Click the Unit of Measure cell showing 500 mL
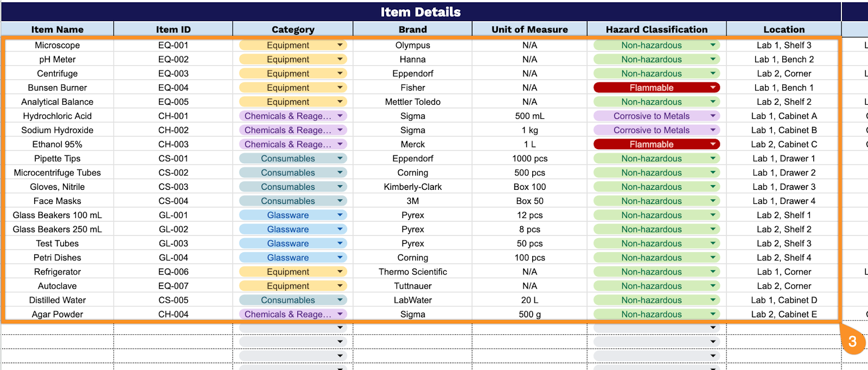This screenshot has height=370, width=868. pyautogui.click(x=529, y=116)
